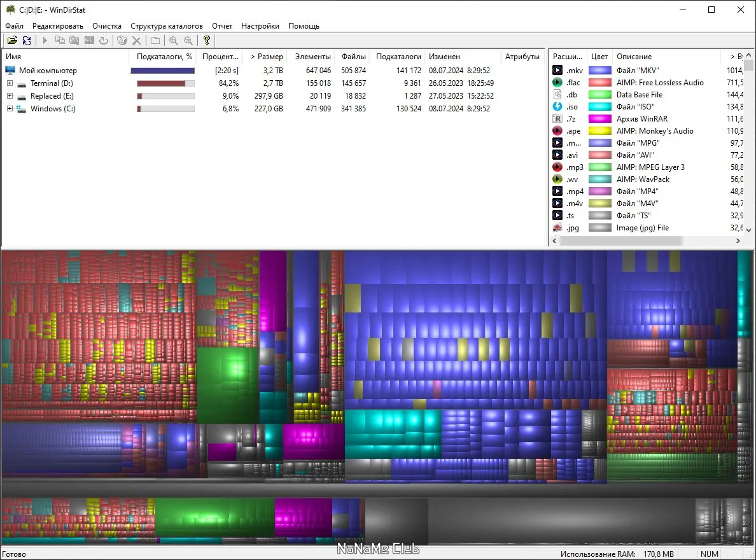Screen dimensions: 756x560
Task: Click the grayed folder toolbar icon
Action: tap(155, 41)
